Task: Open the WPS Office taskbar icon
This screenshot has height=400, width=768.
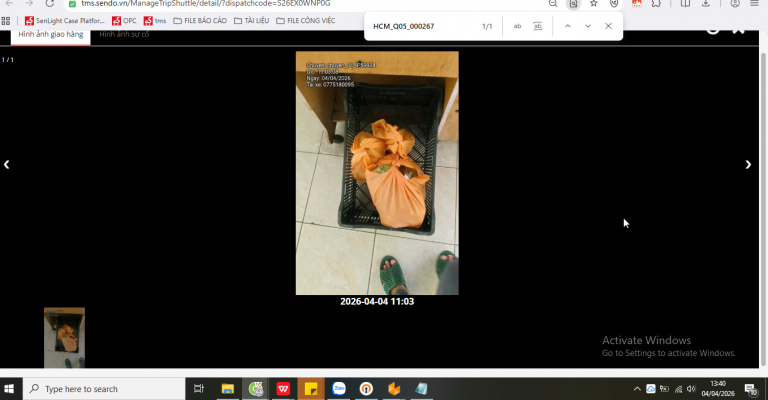Action: point(283,389)
